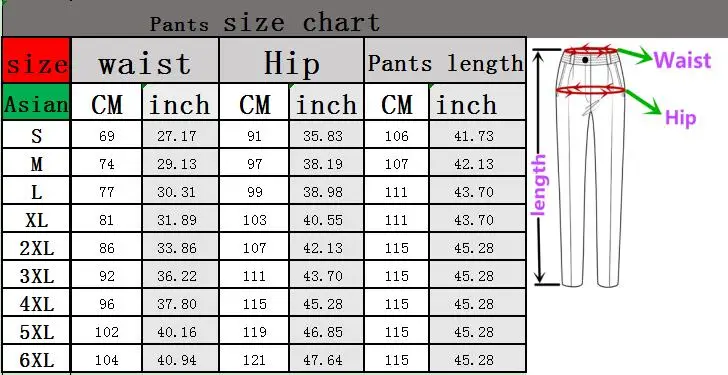
Task: Click the vertical 'length' label on diagram
Action: (x=539, y=185)
